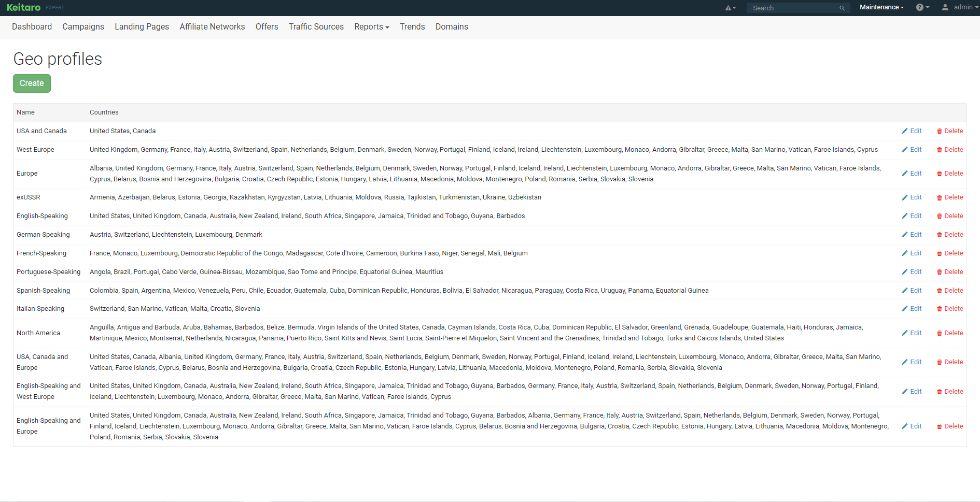This screenshot has width=980, height=502.
Task: Edit the USA and Canada profile
Action: (912, 131)
